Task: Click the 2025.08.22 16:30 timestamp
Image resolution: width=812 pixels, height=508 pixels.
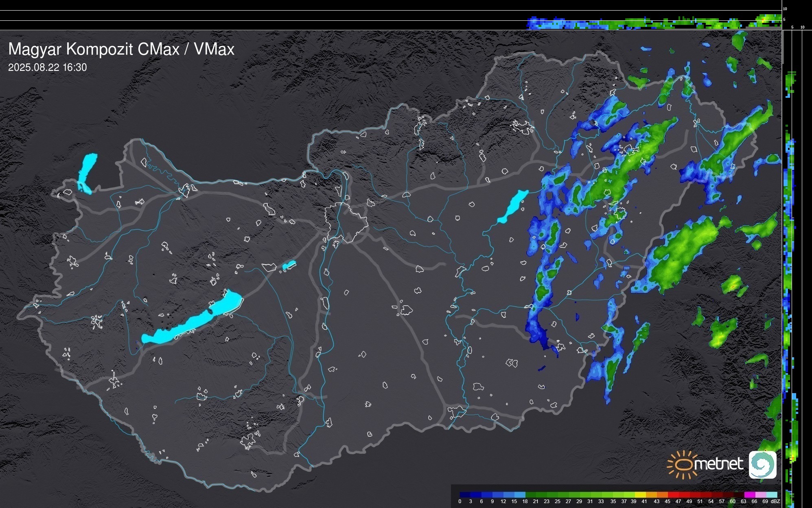Action: coord(47,68)
